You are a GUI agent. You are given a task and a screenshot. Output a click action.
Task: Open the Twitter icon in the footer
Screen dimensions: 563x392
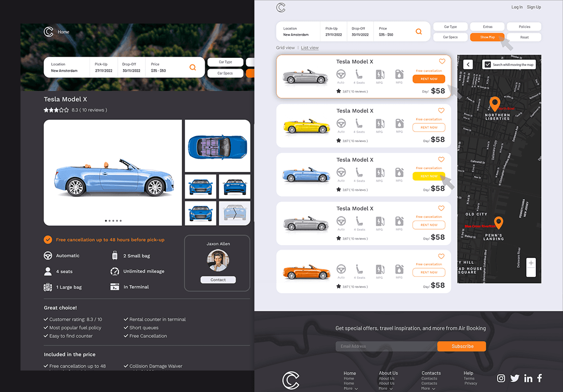(x=515, y=378)
